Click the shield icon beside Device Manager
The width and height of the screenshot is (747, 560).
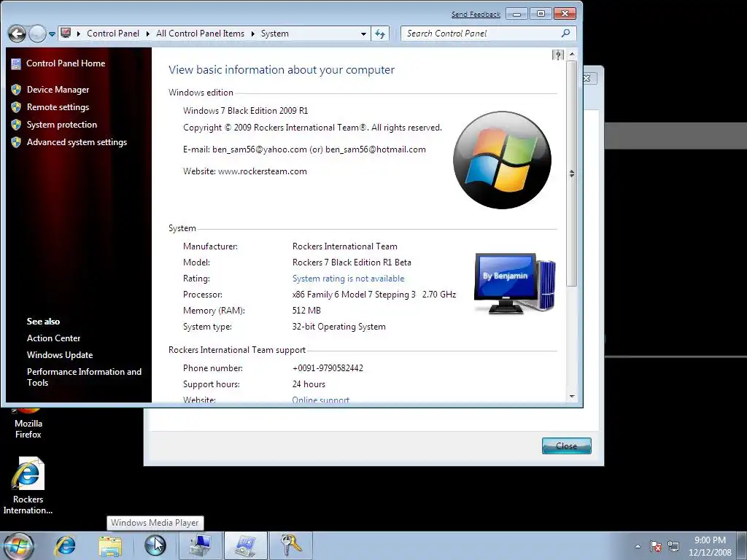tap(16, 90)
